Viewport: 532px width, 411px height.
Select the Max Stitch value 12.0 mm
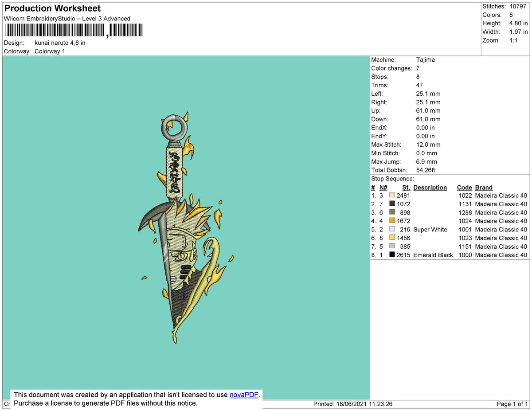tap(428, 145)
